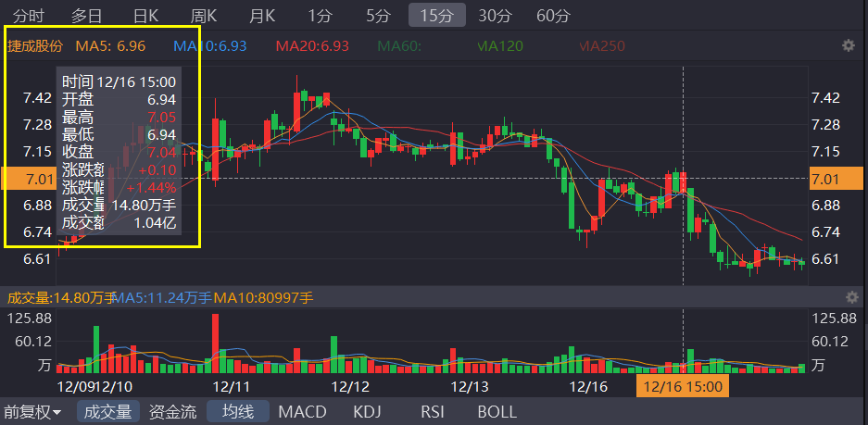Click the 捷成股份 stock name

click(x=35, y=46)
